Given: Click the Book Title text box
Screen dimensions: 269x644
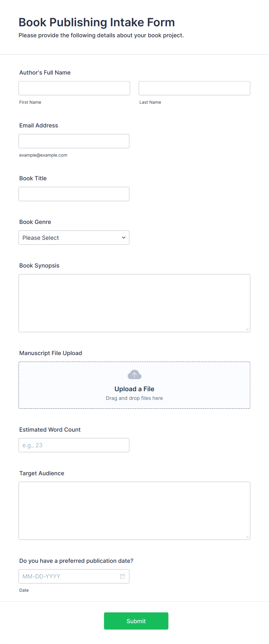Looking at the screenshot, I should pyautogui.click(x=74, y=194).
